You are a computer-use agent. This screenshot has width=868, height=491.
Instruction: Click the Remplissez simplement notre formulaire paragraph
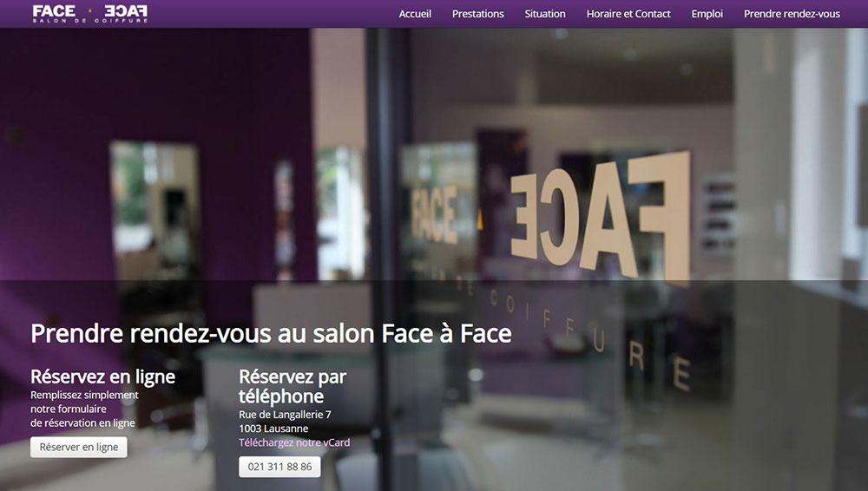[84, 409]
